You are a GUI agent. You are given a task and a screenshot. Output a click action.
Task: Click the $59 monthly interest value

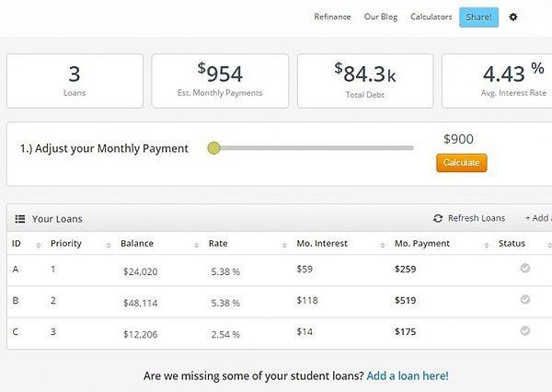coord(305,269)
